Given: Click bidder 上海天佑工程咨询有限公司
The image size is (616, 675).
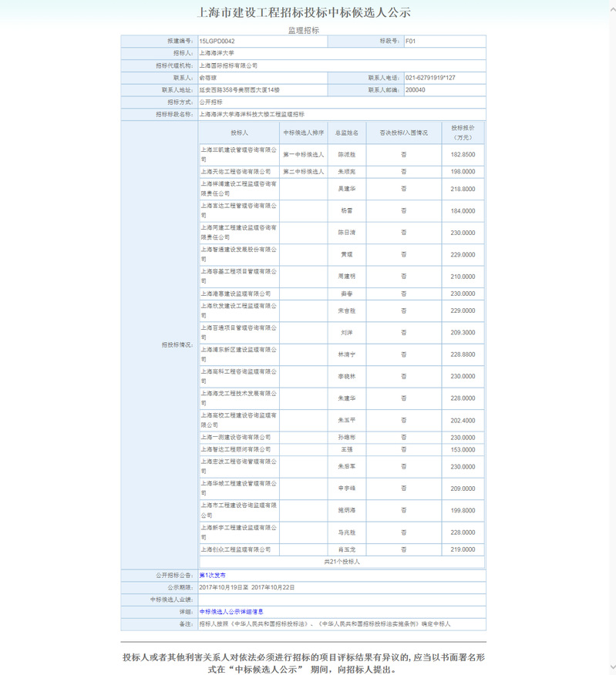Looking at the screenshot, I should click(236, 172).
